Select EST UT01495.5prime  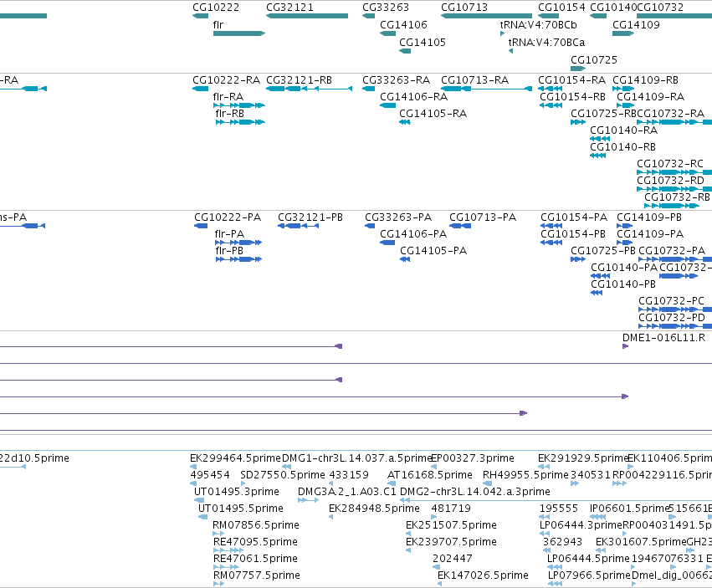[203, 517]
